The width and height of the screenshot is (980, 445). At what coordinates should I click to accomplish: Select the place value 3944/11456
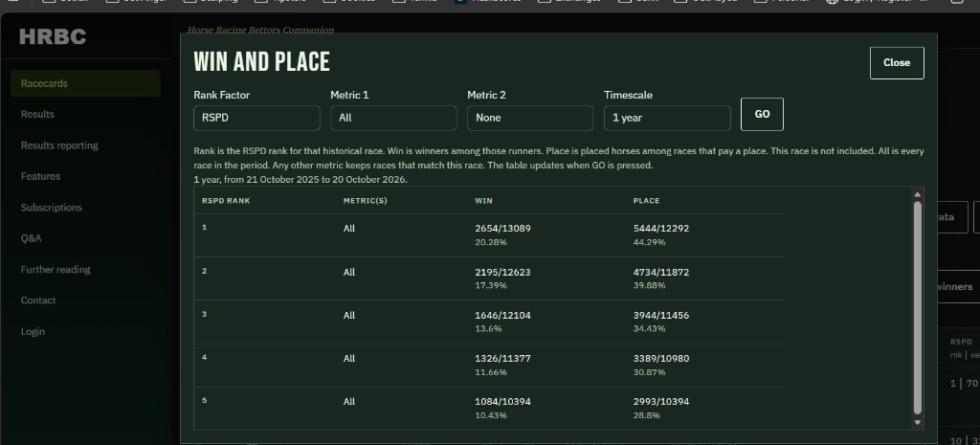pyautogui.click(x=660, y=316)
